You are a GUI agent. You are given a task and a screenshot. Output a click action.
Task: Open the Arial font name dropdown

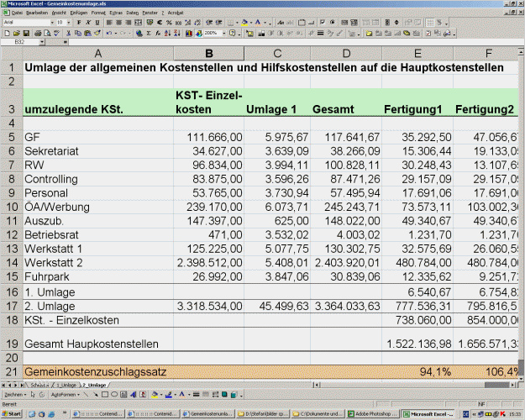[x=52, y=23]
